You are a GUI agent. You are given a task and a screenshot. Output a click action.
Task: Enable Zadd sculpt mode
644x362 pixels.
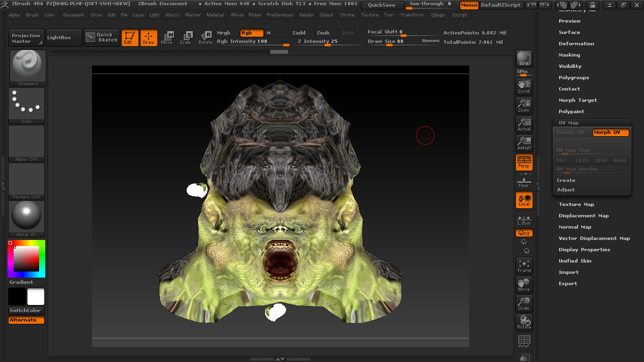(x=302, y=33)
